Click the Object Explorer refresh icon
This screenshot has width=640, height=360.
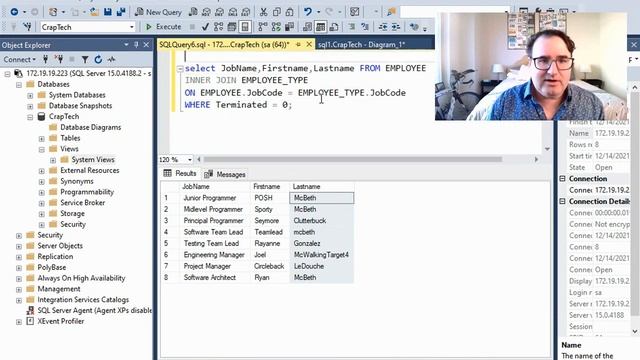98,60
